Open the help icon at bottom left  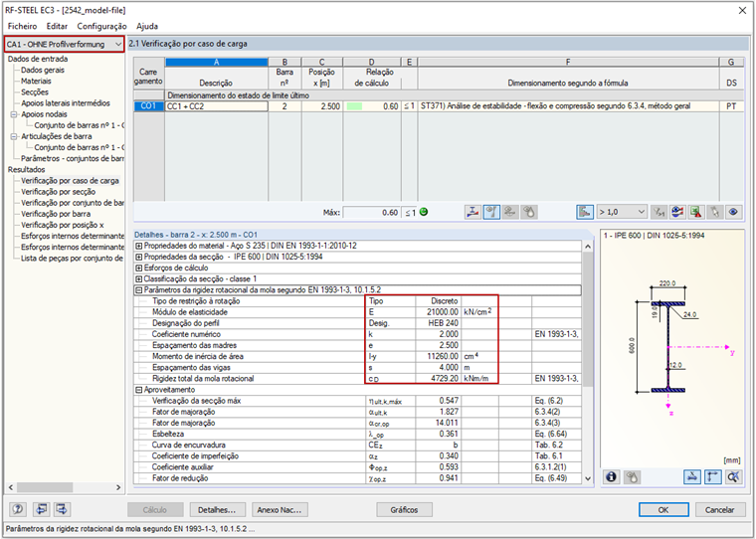click(19, 509)
